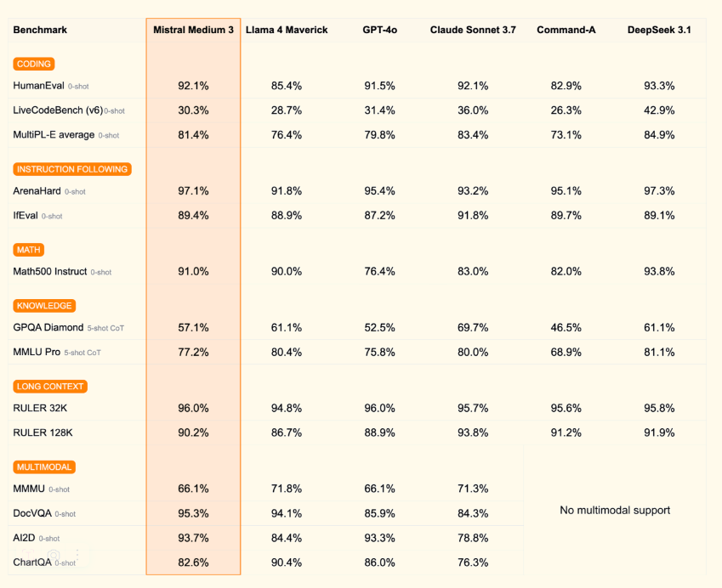
Task: Click the Benchmark column header
Action: point(40,30)
